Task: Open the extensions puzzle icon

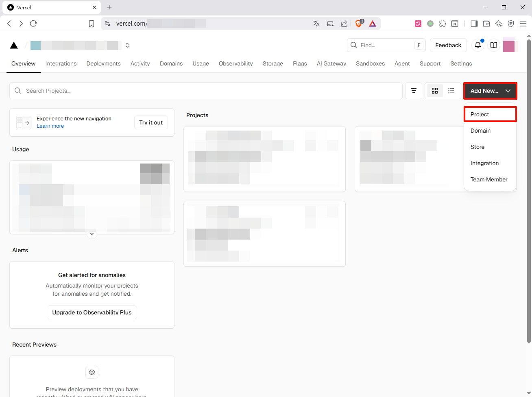Action: point(443,24)
